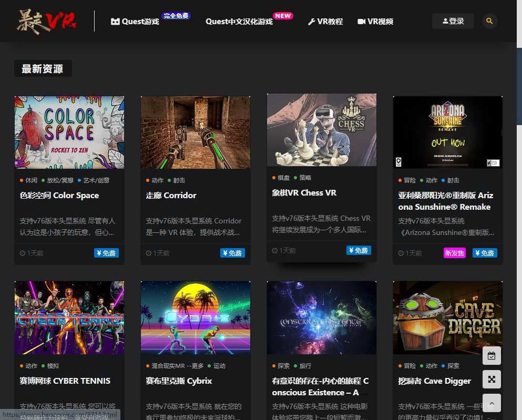Select the 棋盘 tag on Chess VR
522x420 pixels.
coord(281,178)
